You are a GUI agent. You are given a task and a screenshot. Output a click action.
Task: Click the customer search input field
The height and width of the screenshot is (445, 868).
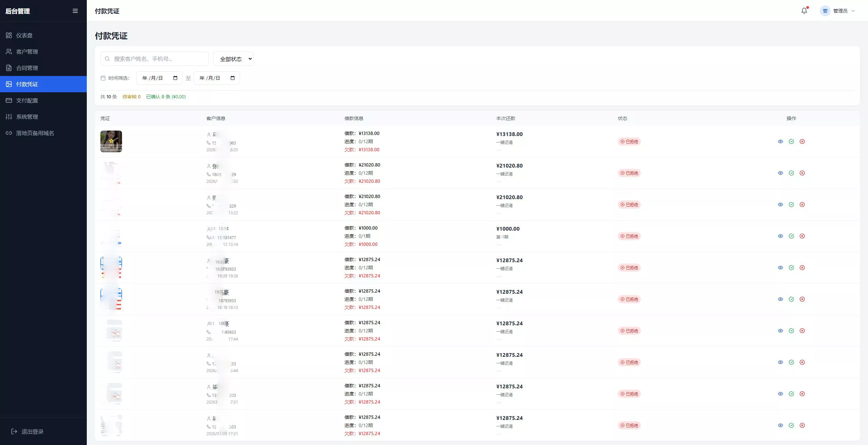coord(154,58)
